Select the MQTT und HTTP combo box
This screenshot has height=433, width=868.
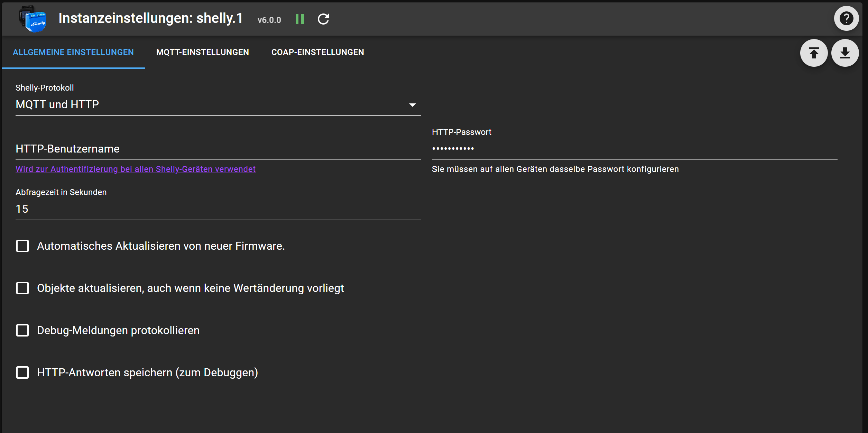(x=207, y=105)
